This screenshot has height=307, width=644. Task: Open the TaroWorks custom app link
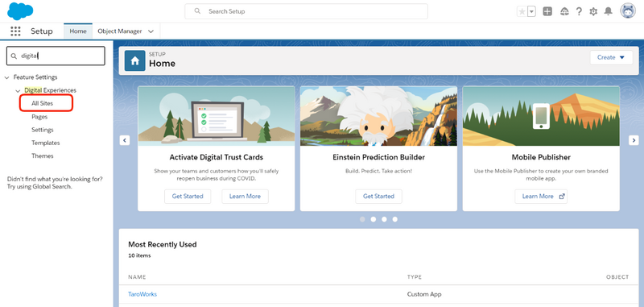pyautogui.click(x=142, y=294)
